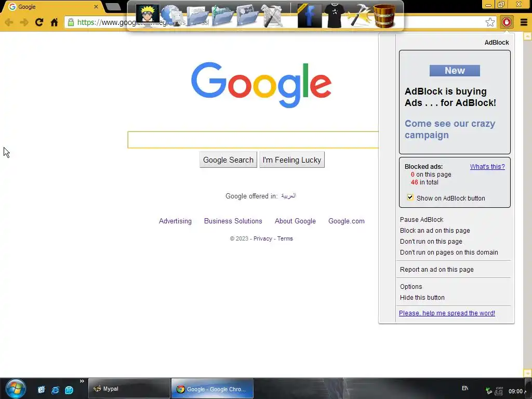Open Business Solutions link
Screen dimensions: 532x399
(233, 221)
